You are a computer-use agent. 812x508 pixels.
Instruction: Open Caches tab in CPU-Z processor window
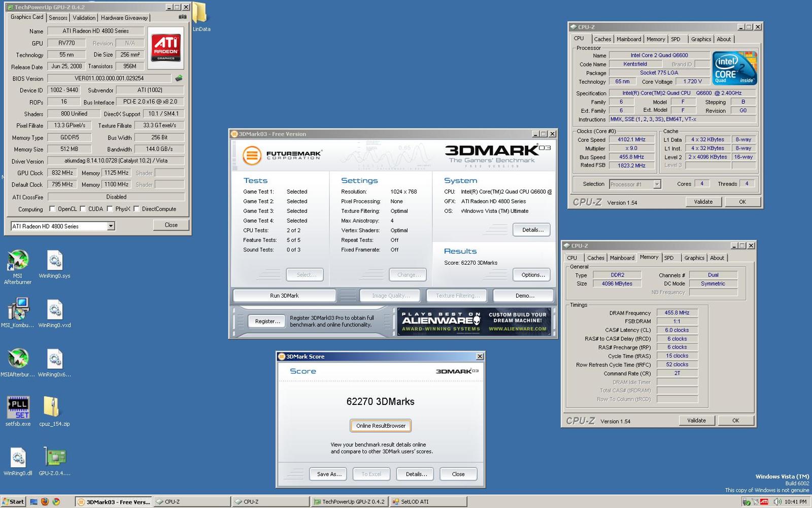coord(602,39)
